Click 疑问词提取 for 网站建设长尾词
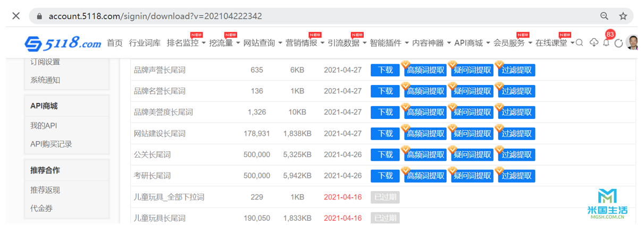644x233 pixels. (x=472, y=134)
